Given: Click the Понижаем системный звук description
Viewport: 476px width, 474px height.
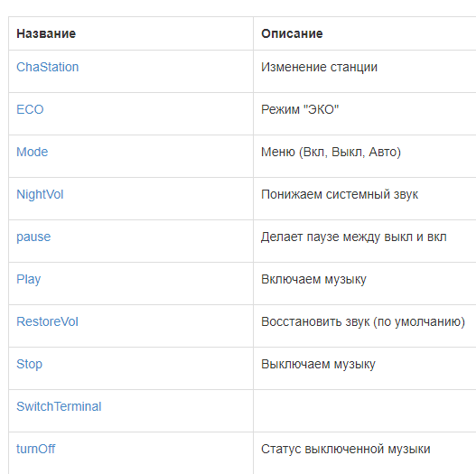Looking at the screenshot, I should tap(340, 194).
